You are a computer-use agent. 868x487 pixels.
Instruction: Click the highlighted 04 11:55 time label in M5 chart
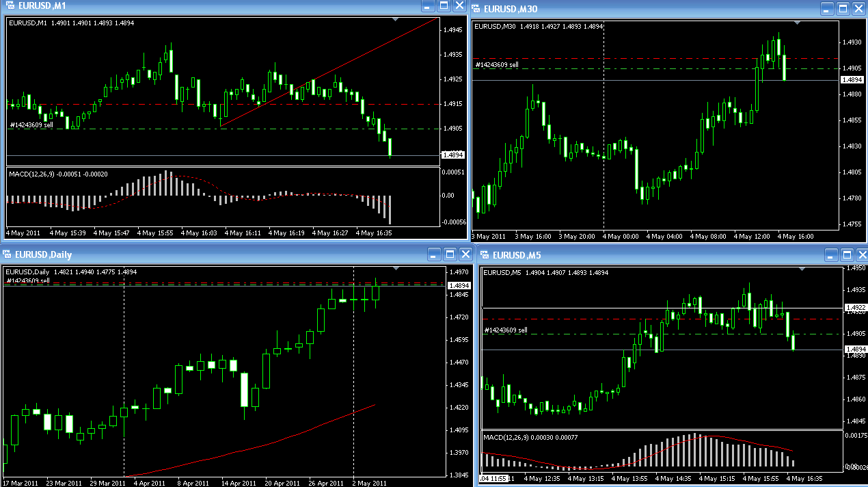[x=493, y=478]
